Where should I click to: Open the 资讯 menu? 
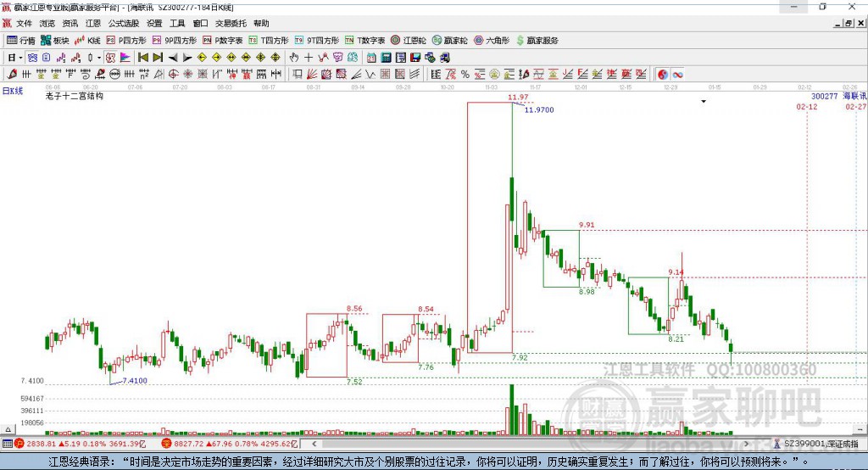[70, 23]
